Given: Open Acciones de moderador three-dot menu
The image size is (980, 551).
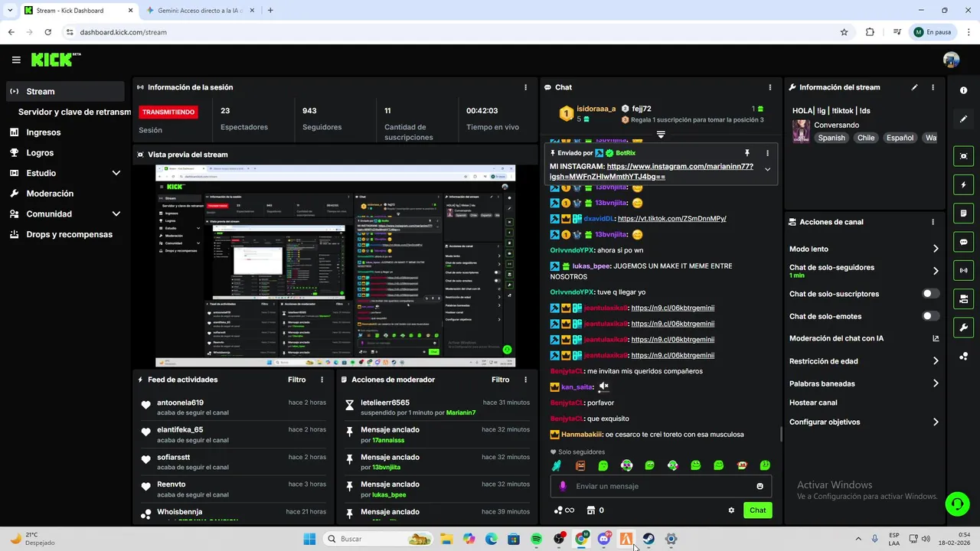Looking at the screenshot, I should pyautogui.click(x=525, y=380).
